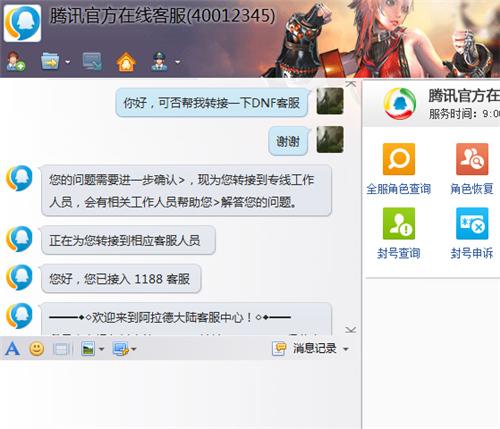Click user avatar beside 谢谢 message
Screen dimensions: 500x429
[x=330, y=139]
